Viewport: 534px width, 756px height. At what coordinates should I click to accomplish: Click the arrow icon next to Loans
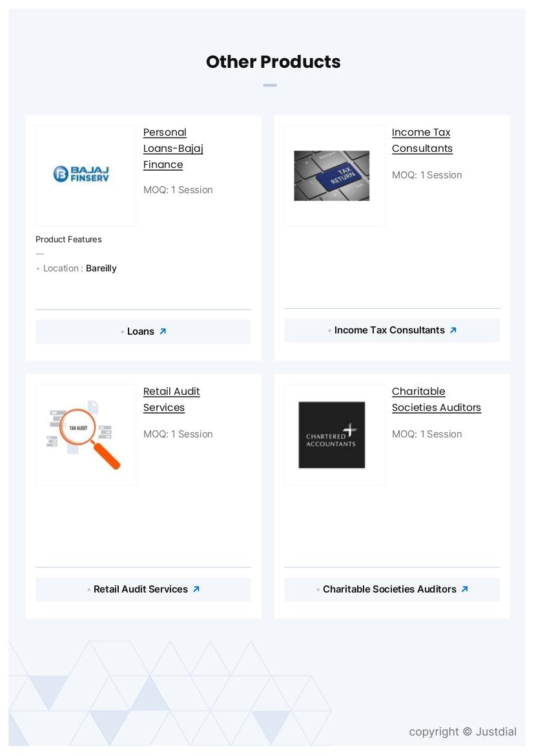click(163, 331)
